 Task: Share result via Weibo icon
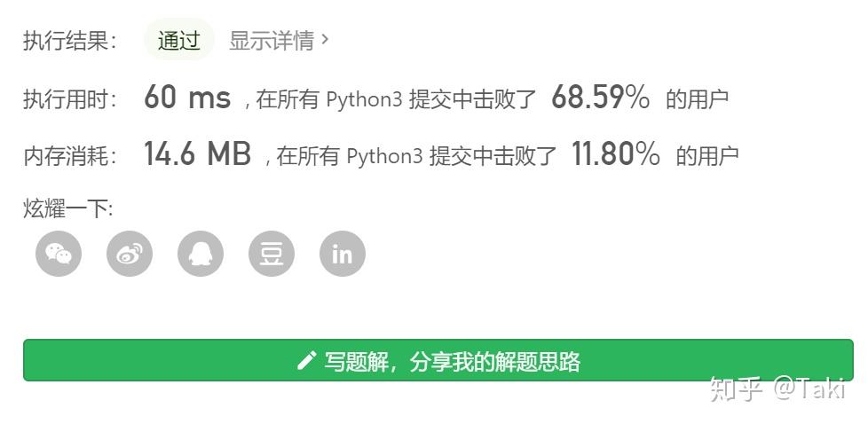point(130,254)
